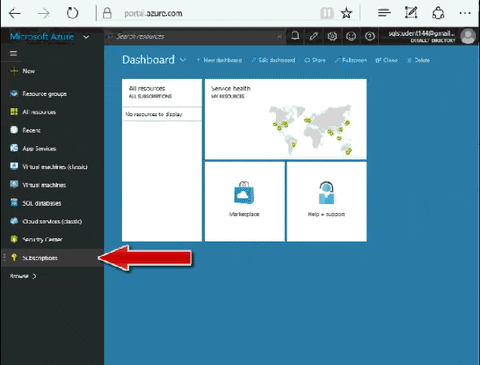Click New dashboard button
The height and width of the screenshot is (365, 480).
click(x=219, y=60)
